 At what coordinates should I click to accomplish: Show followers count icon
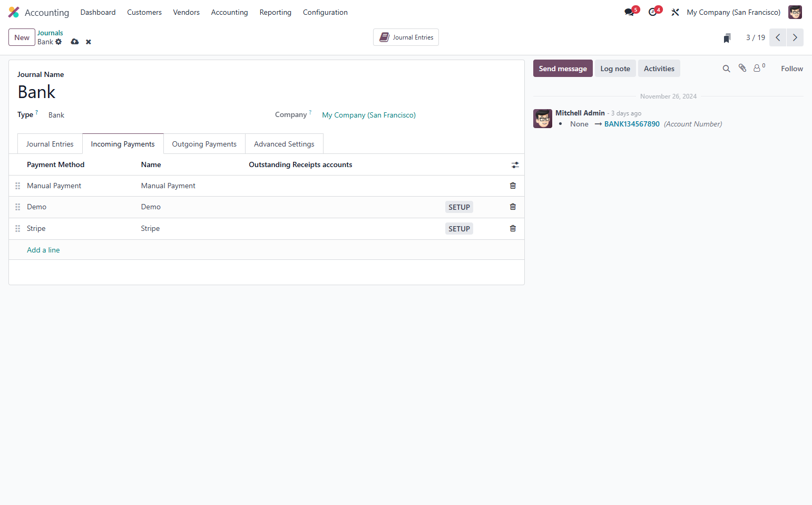point(759,68)
